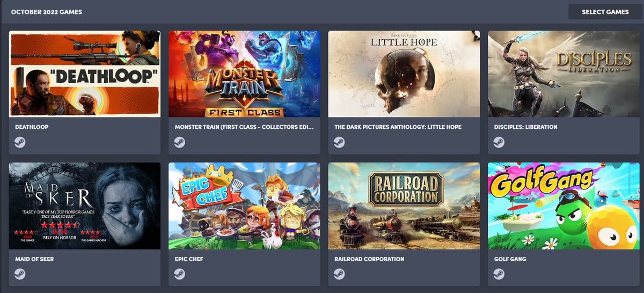Select the Little Hope skull cover image
Viewport: 644px width, 293px height.
coord(404,74)
